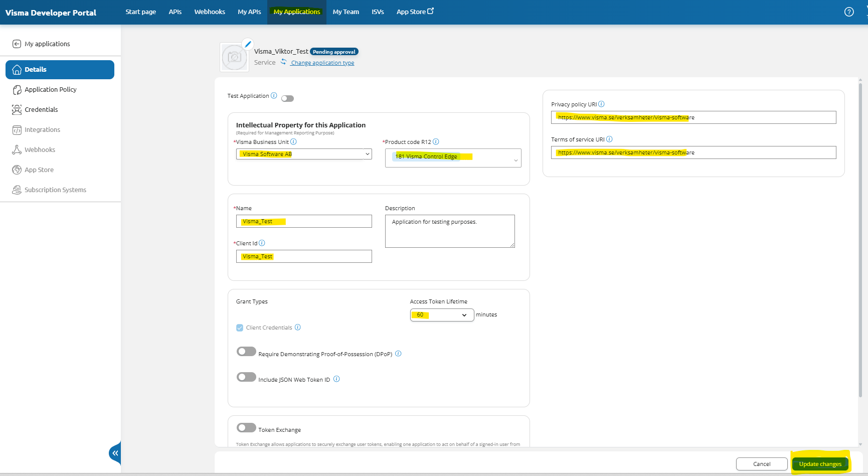Click the Client Id input field

pos(304,256)
